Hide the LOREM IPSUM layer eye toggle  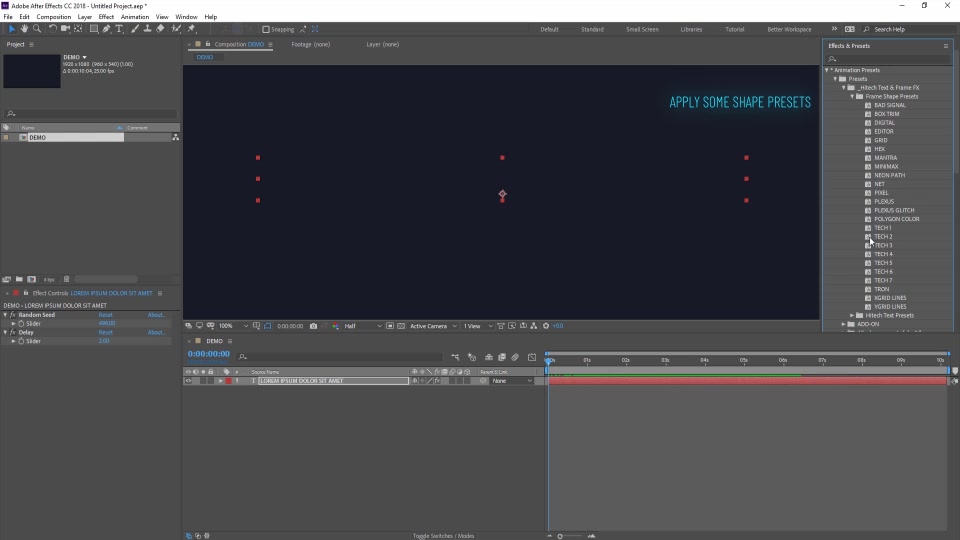[x=188, y=381]
